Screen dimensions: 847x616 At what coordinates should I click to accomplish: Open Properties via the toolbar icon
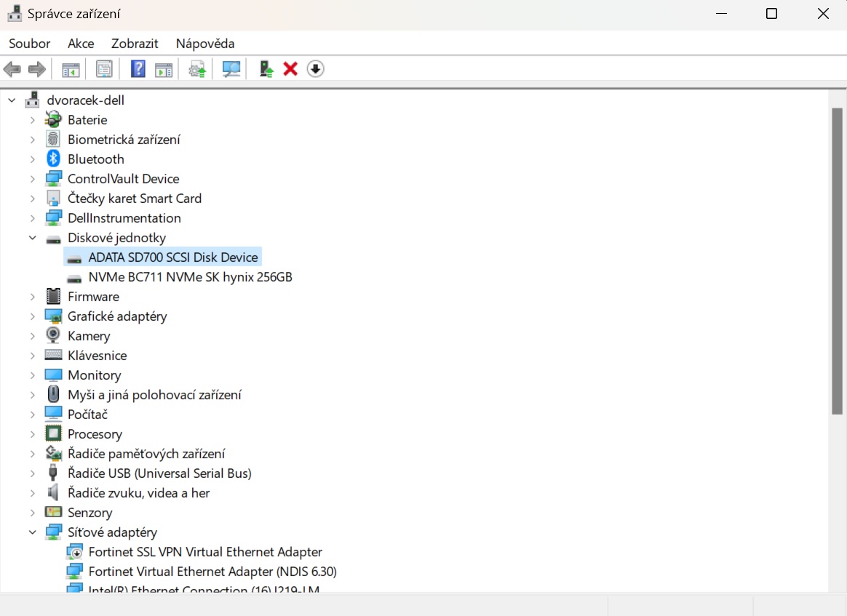[x=104, y=69]
